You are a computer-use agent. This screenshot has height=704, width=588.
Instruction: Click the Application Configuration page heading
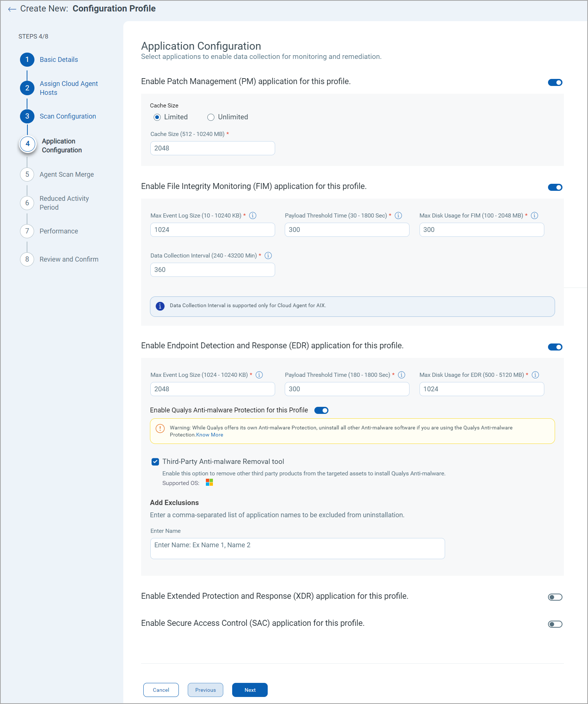201,46
